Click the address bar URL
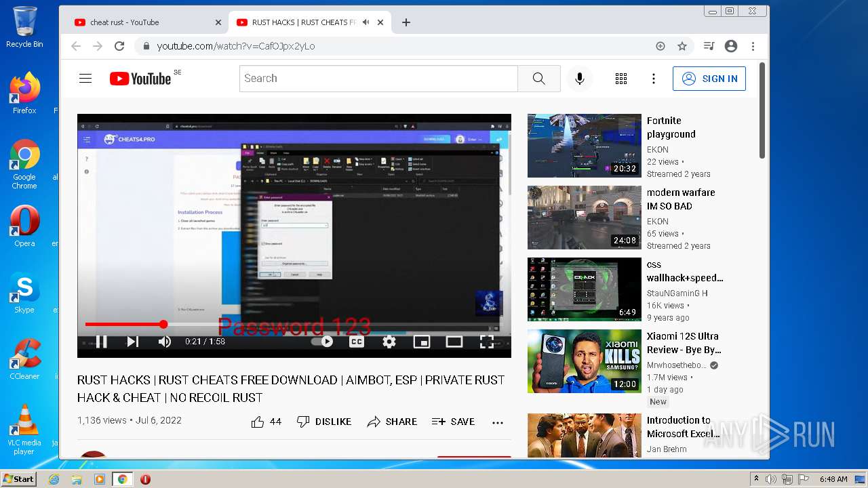This screenshot has width=868, height=488. 236,46
